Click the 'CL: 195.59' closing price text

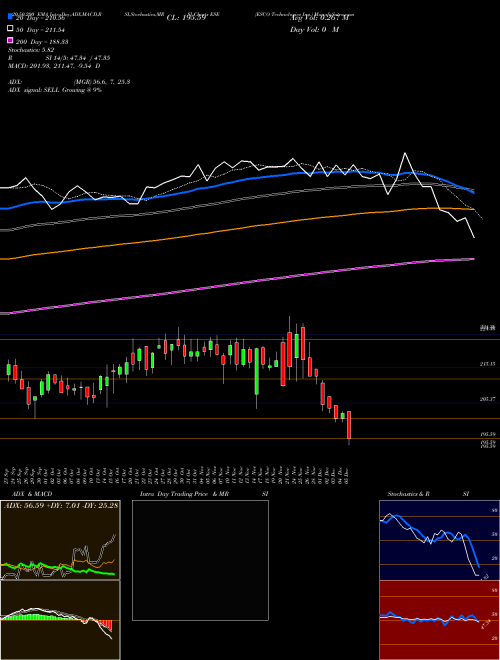[x=186, y=18]
